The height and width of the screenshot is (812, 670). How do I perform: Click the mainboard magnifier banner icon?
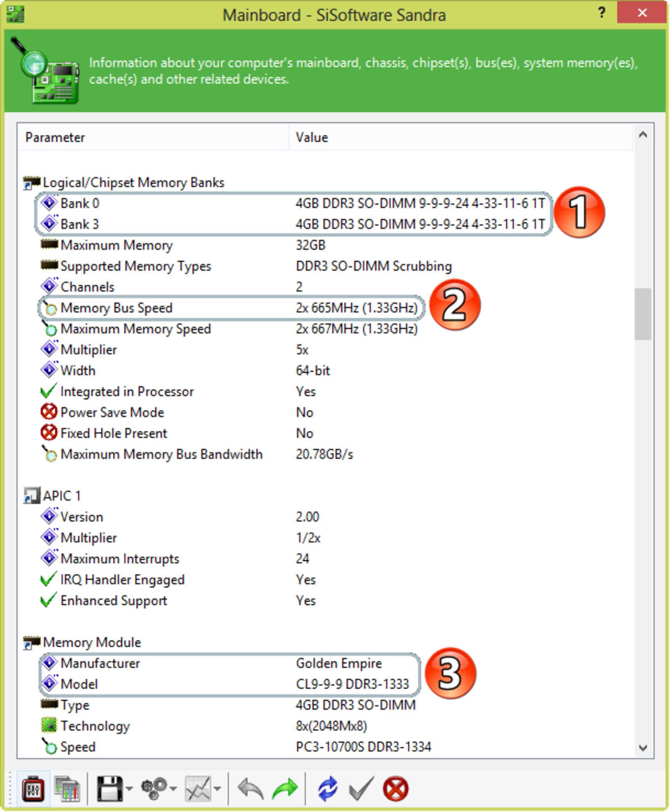click(46, 70)
